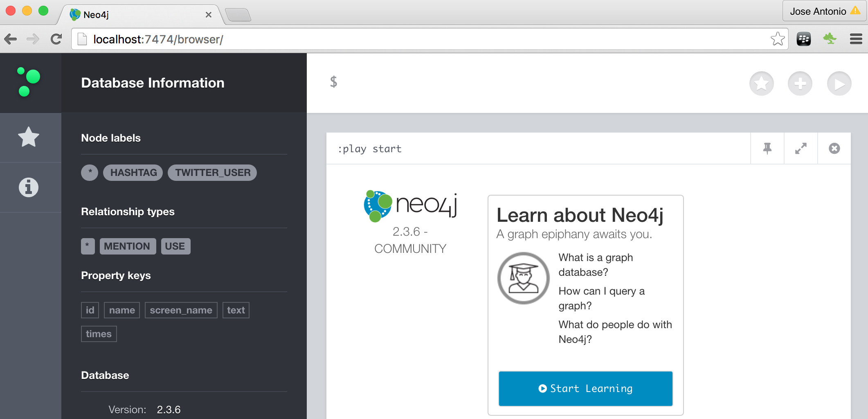Click the Neo4j logo in the sidebar
Screen dimensions: 868x419
click(x=29, y=82)
